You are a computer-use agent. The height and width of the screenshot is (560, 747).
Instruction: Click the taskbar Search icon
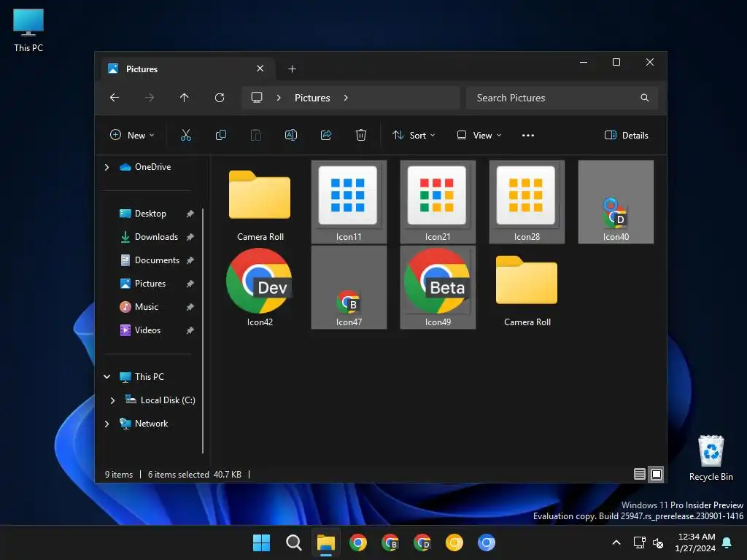pyautogui.click(x=293, y=542)
